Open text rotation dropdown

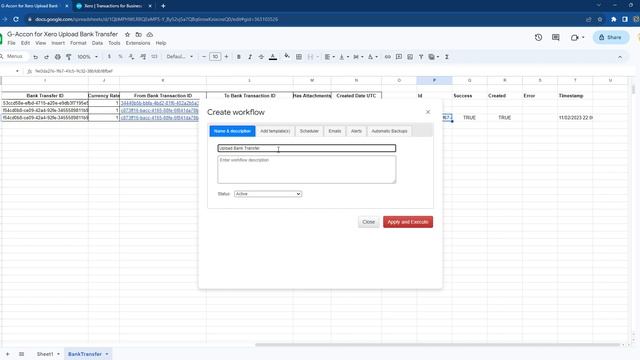(372, 57)
